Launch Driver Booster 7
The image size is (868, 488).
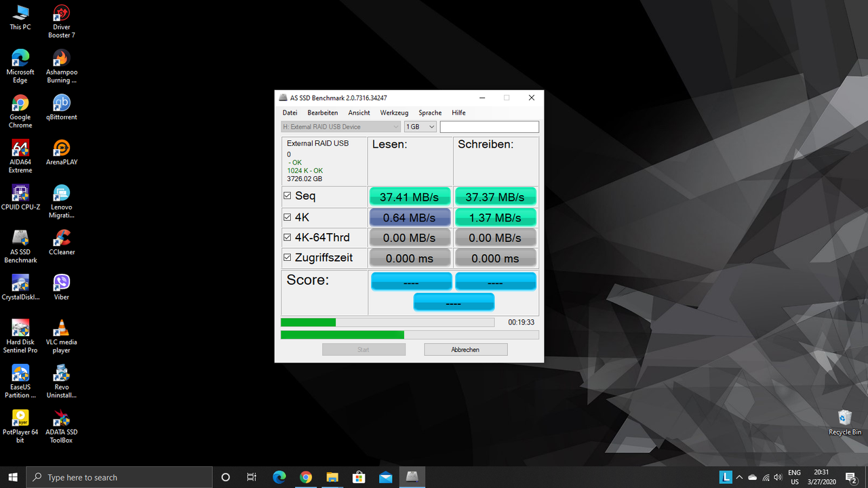point(61,14)
